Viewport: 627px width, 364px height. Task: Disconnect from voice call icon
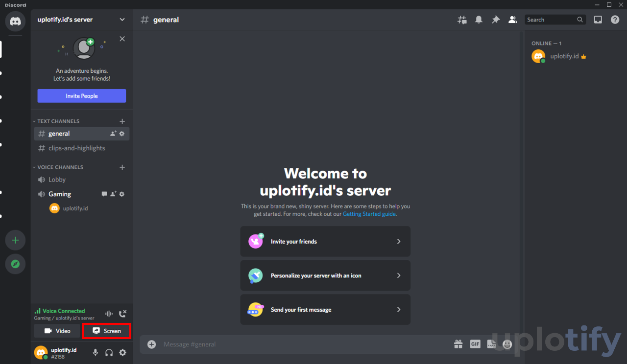[x=122, y=314]
